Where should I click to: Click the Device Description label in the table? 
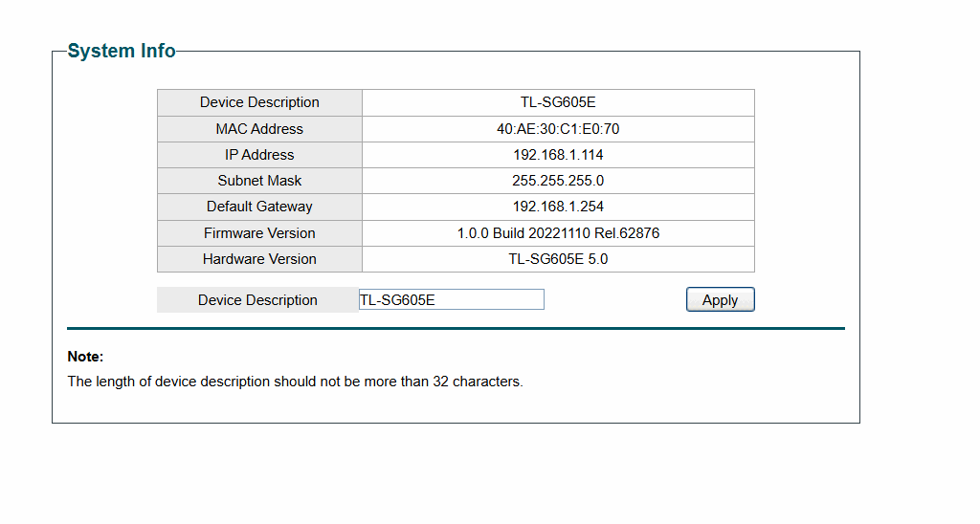pos(259,102)
